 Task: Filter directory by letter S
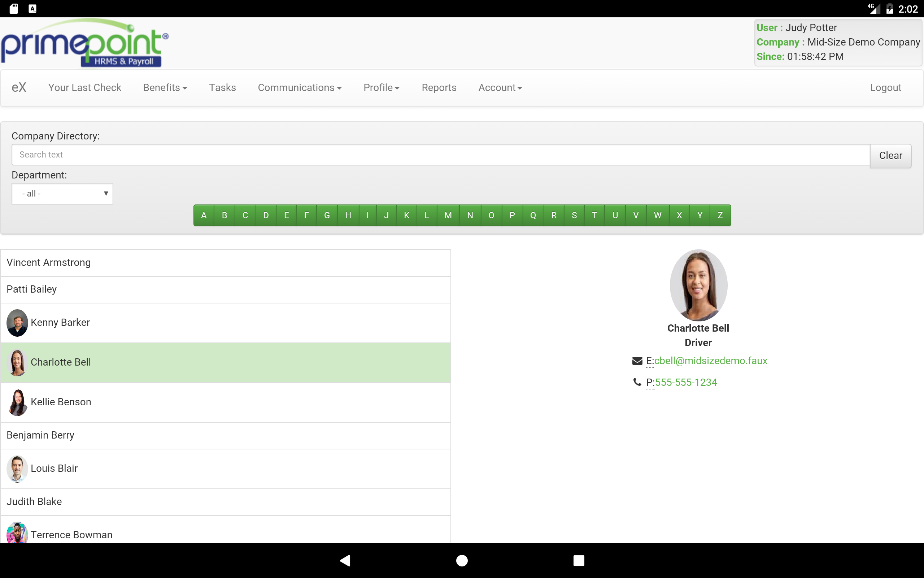point(574,215)
